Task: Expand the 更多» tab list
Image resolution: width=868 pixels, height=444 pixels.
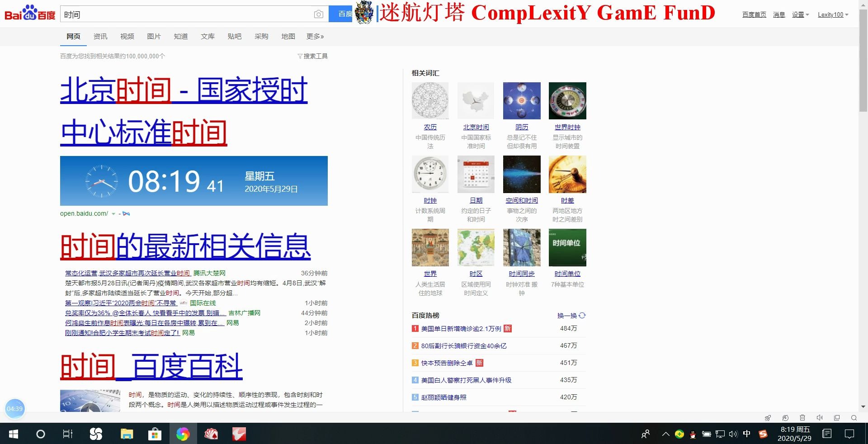Action: (315, 36)
